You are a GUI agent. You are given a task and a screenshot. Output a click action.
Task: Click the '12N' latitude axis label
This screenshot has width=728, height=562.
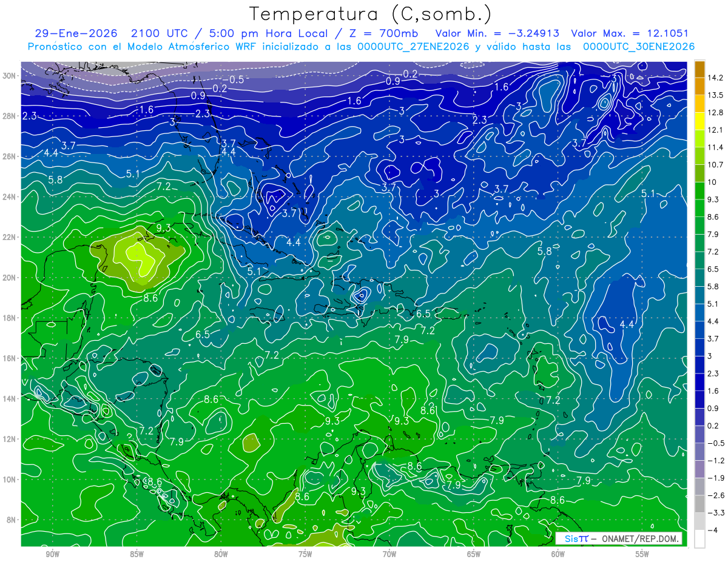click(10, 439)
